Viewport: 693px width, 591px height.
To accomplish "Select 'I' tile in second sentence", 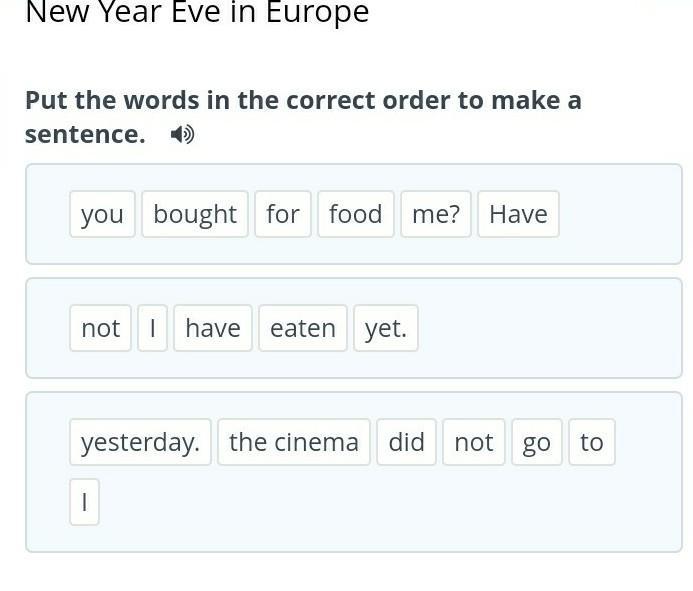I will click(x=152, y=328).
